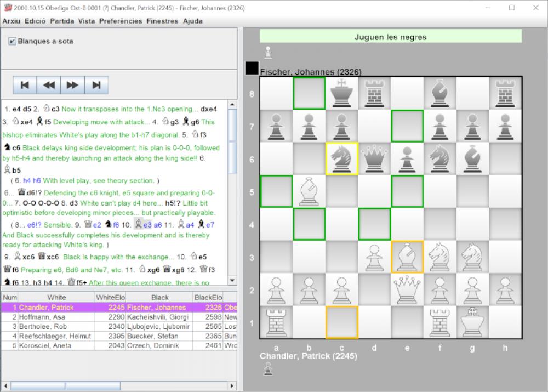Toggle the Blanques a sota checkbox

[13, 41]
